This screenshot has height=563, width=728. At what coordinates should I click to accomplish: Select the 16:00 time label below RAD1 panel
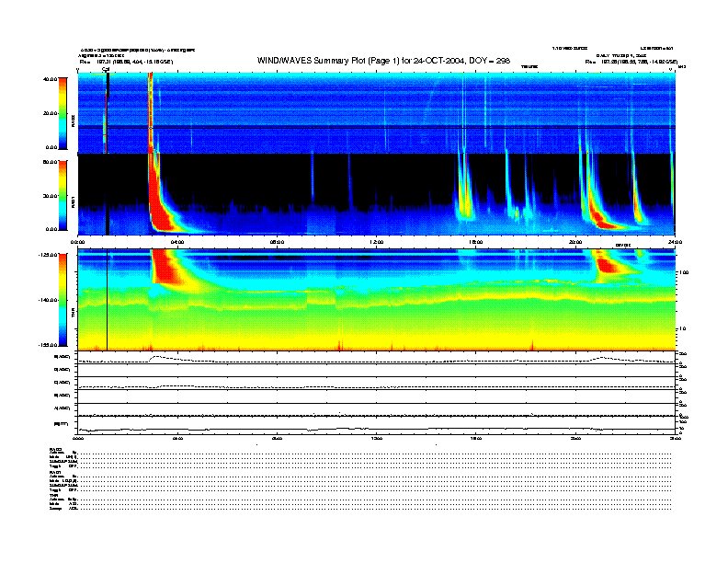coord(475,242)
